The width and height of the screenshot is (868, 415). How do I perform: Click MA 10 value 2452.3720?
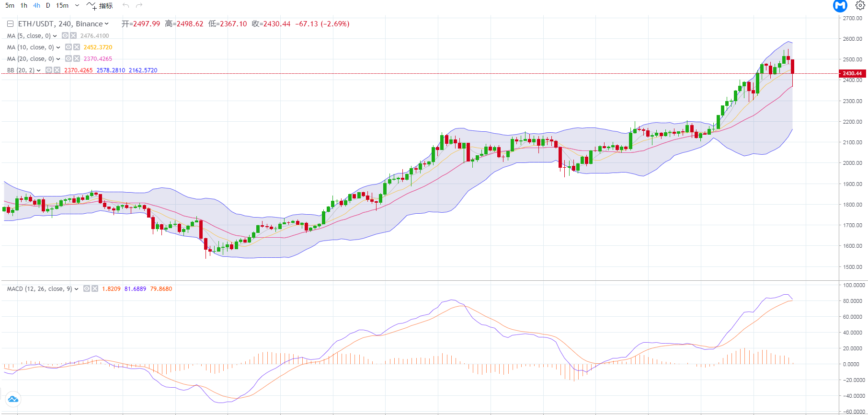98,47
